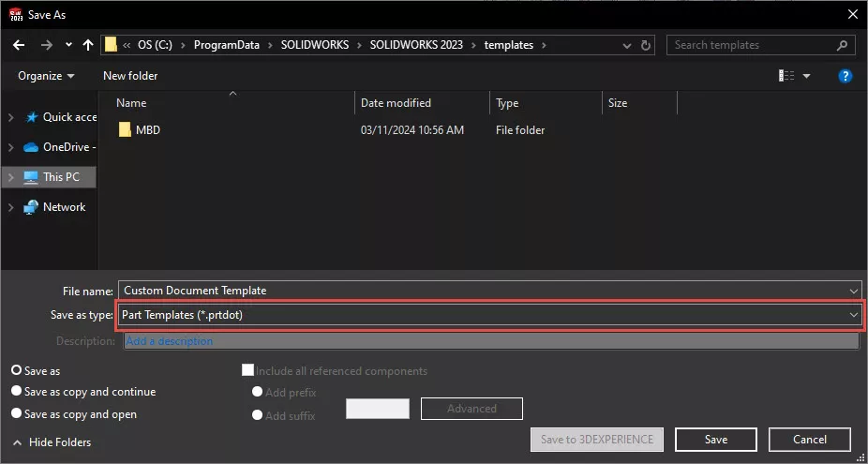Select OneDrive in navigation pane

tap(60, 147)
